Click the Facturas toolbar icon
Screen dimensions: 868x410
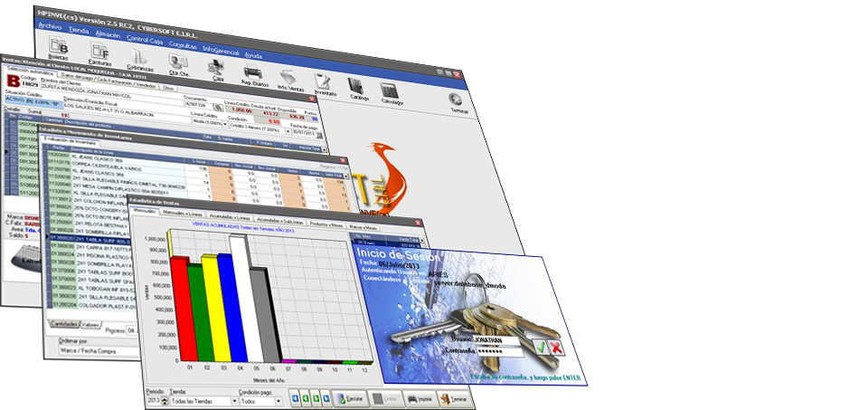100,52
